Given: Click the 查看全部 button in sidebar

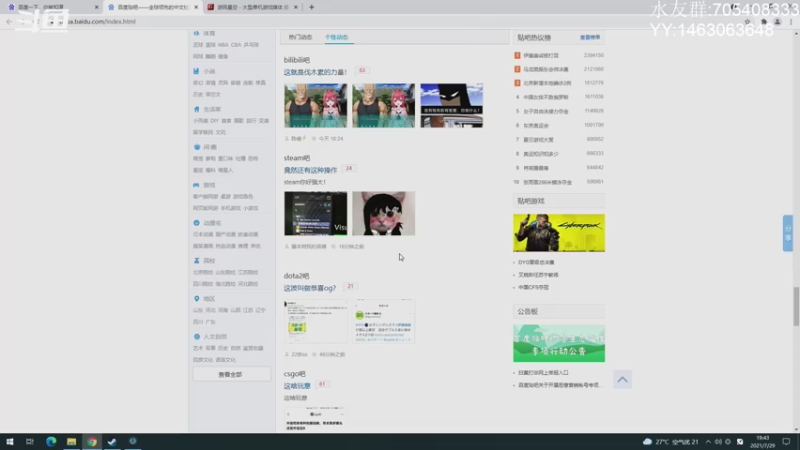Looking at the screenshot, I should (x=231, y=374).
